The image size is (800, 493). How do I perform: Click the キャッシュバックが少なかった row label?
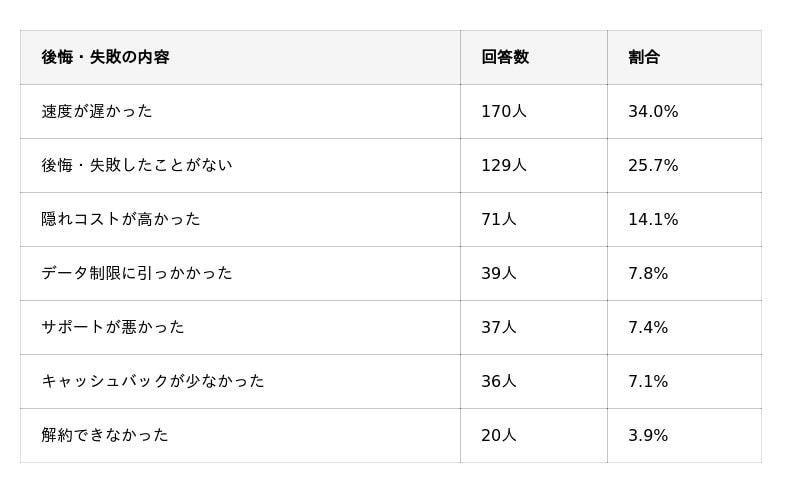pos(153,381)
